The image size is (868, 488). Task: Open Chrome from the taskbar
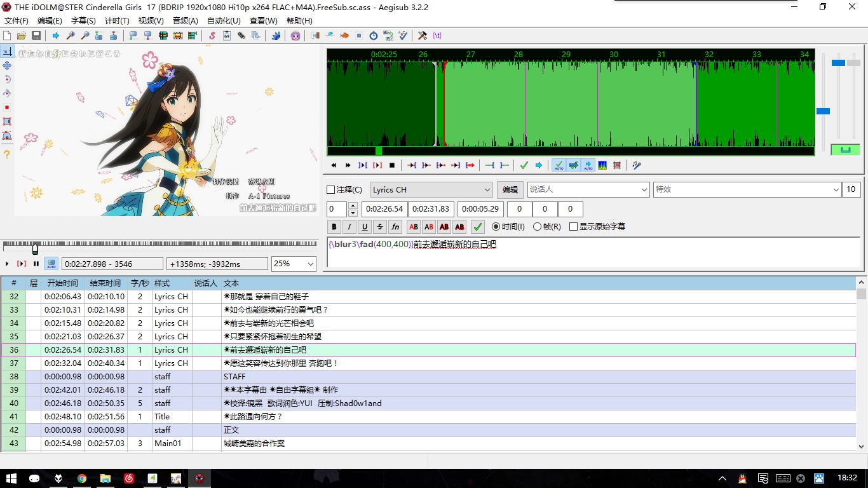click(x=82, y=478)
